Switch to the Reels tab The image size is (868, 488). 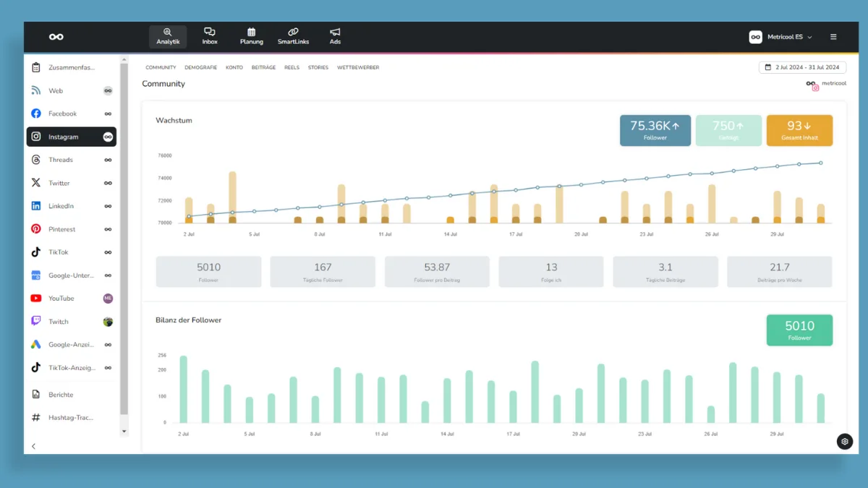pos(292,67)
